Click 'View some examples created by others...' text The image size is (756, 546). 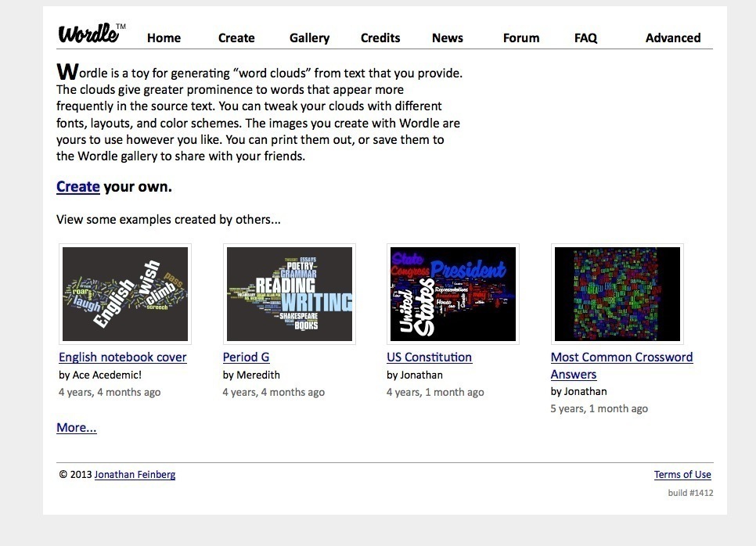168,220
